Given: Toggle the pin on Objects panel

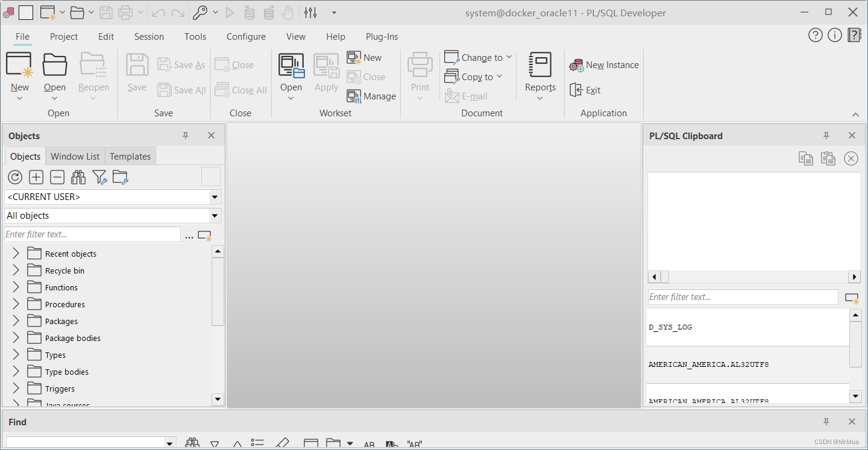Looking at the screenshot, I should 186,136.
